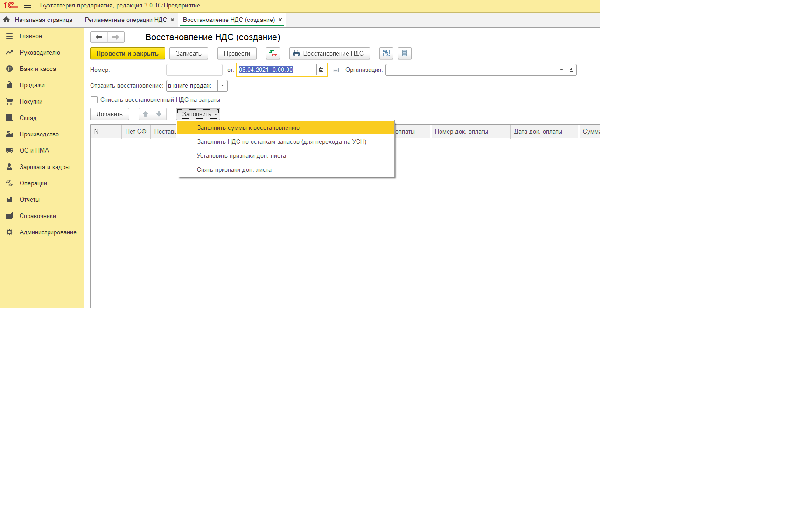Move row down with the down arrow

coord(159,114)
